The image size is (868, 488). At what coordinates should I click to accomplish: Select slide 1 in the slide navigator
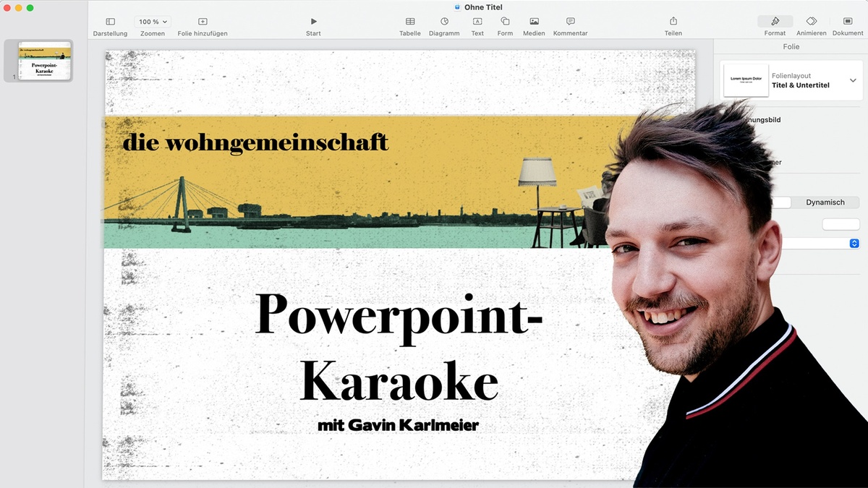tap(41, 61)
